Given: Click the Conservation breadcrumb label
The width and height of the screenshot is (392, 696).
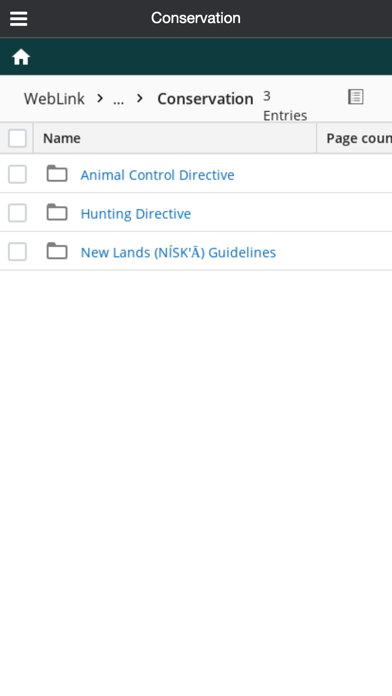Looking at the screenshot, I should (205, 99).
